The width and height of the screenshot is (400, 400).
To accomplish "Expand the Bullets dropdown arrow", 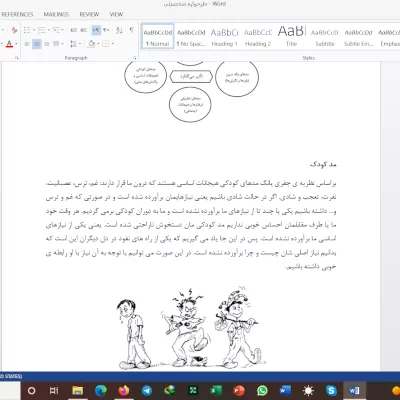I will (33, 30).
